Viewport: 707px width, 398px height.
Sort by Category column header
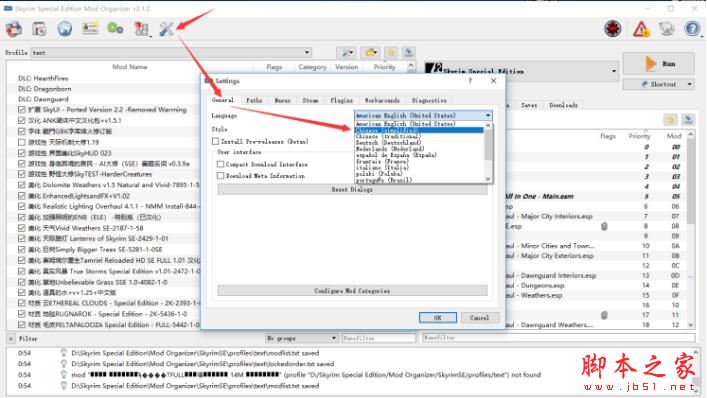[312, 67]
